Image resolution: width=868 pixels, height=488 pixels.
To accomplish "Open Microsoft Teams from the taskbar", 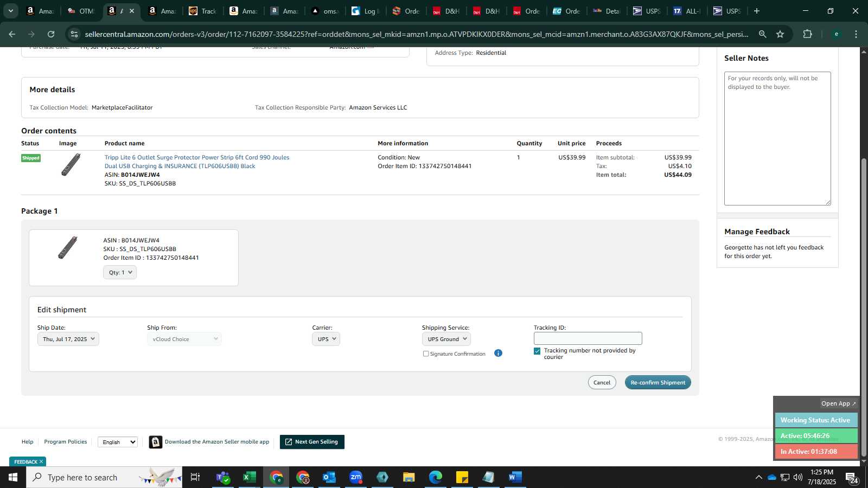I will pos(222,477).
